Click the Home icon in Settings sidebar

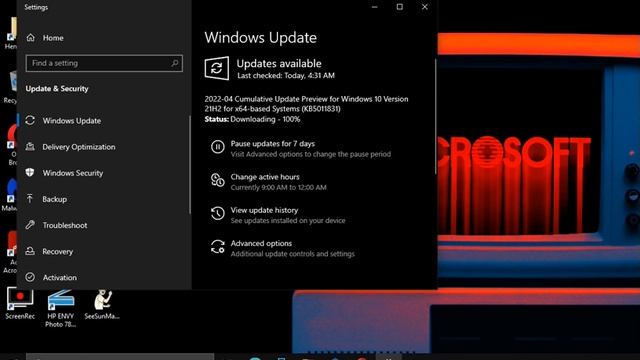coord(31,38)
